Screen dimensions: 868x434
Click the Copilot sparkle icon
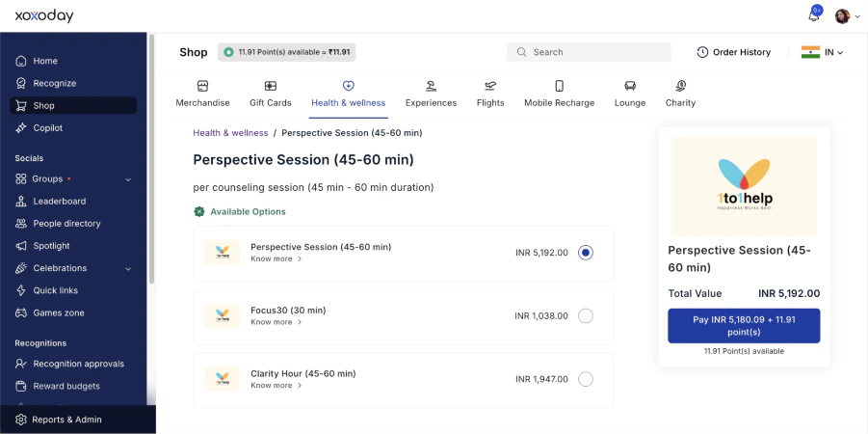click(x=21, y=128)
